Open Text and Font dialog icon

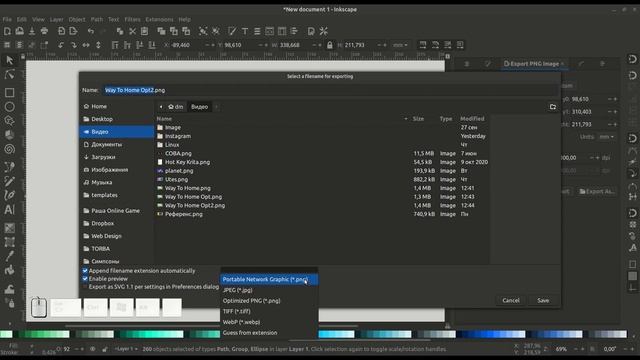245,31
